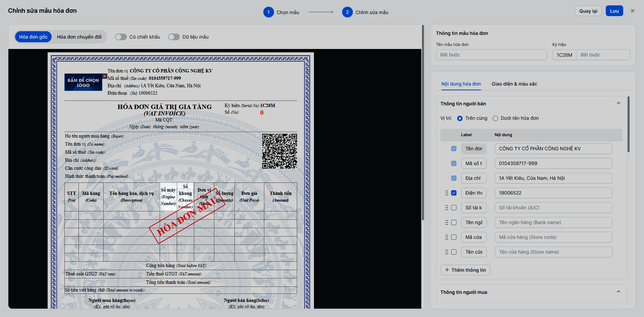Edit the phone content field 19006522

tap(553, 193)
